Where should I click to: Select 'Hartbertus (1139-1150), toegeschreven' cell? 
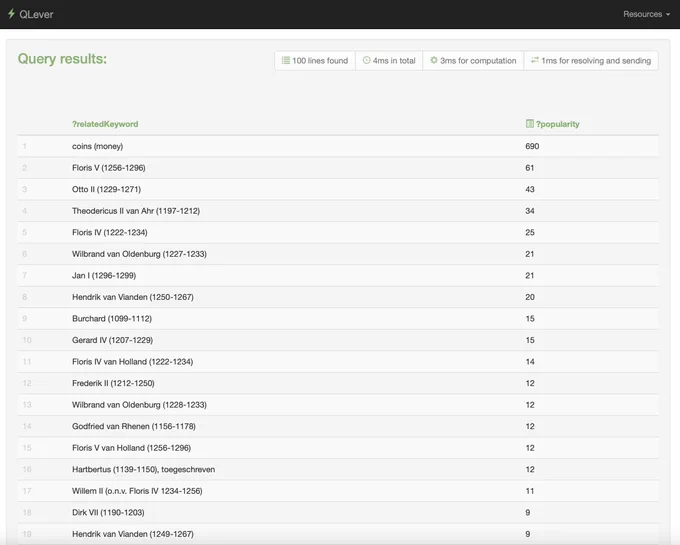click(144, 469)
